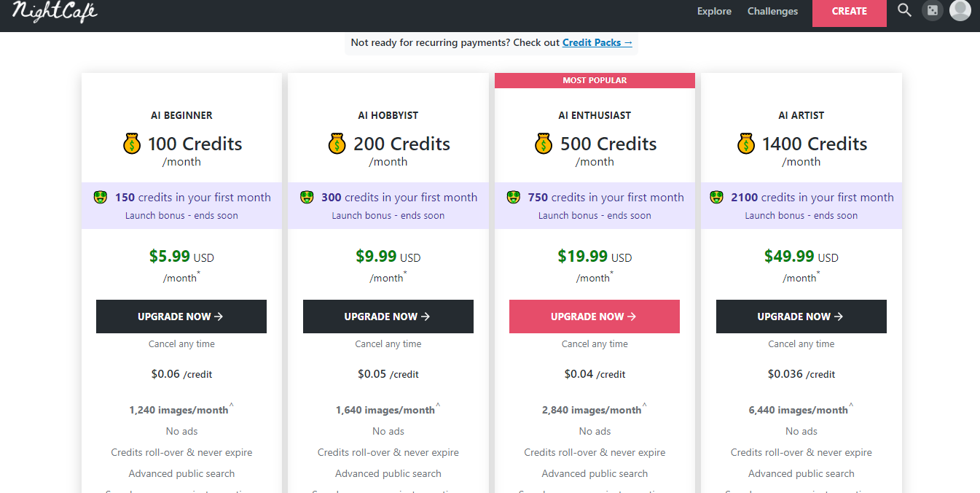Go to the Challenges page
The height and width of the screenshot is (493, 980).
[772, 11]
